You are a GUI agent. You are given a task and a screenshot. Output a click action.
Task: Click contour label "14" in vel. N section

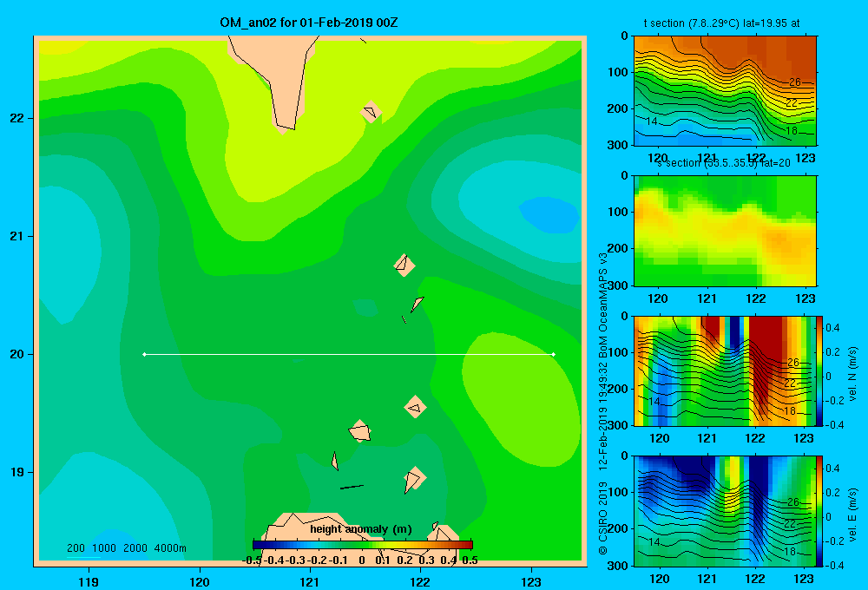[x=654, y=401]
